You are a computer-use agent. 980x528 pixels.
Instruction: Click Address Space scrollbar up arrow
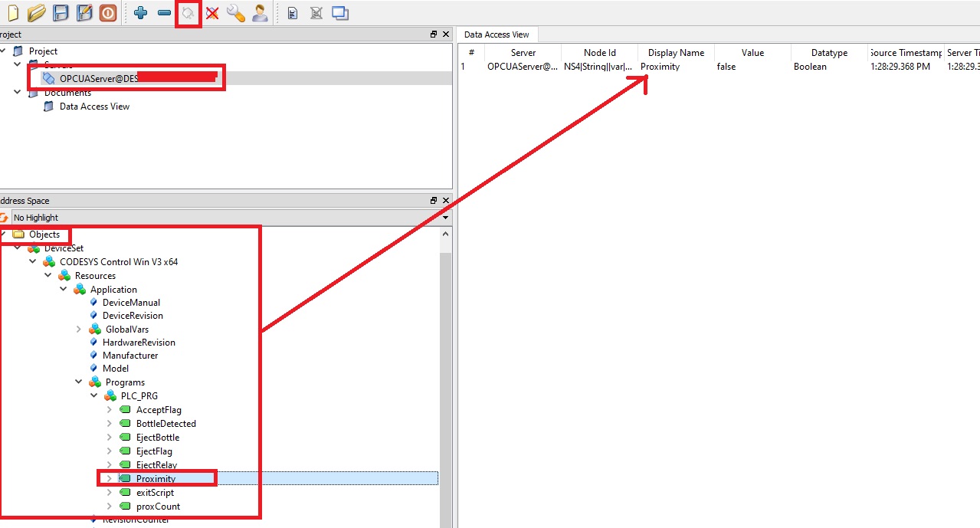[x=446, y=234]
